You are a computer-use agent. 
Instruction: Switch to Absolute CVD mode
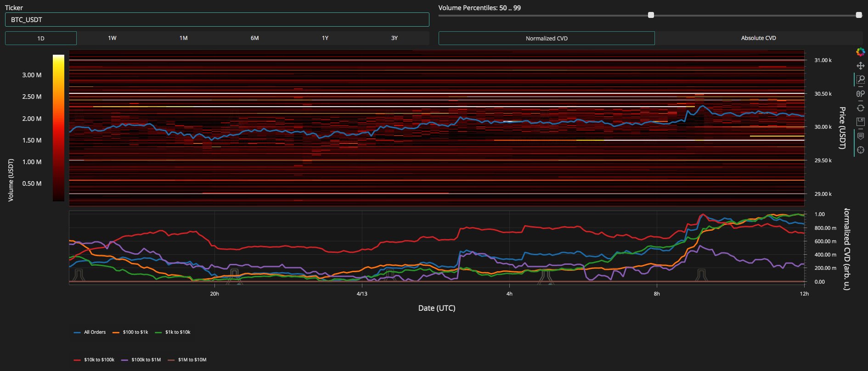(758, 38)
